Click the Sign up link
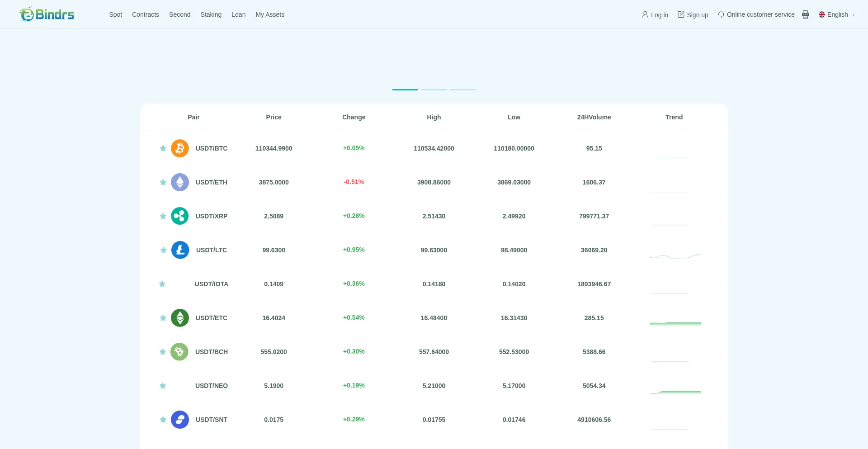 pos(693,14)
